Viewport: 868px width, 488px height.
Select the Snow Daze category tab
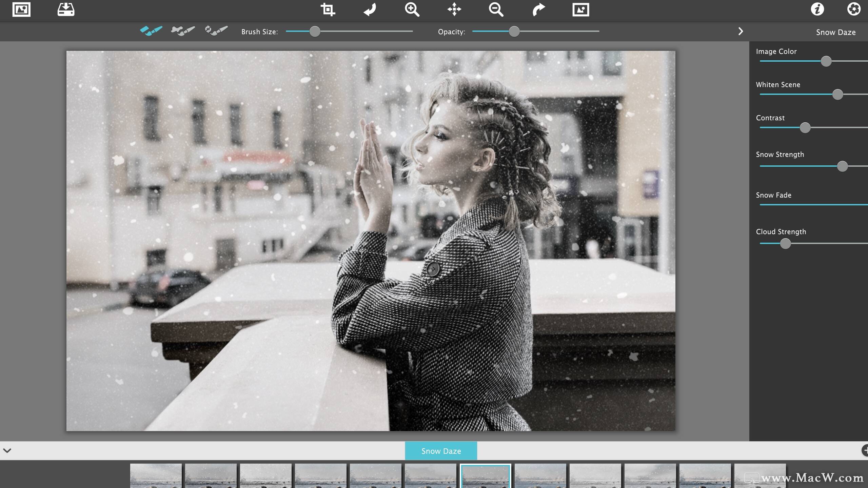pos(441,451)
